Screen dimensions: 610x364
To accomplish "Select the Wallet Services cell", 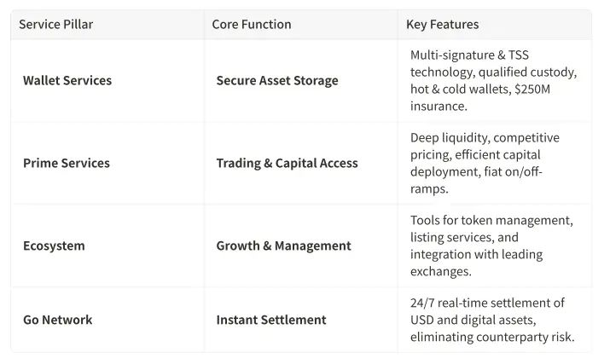I will [x=67, y=81].
